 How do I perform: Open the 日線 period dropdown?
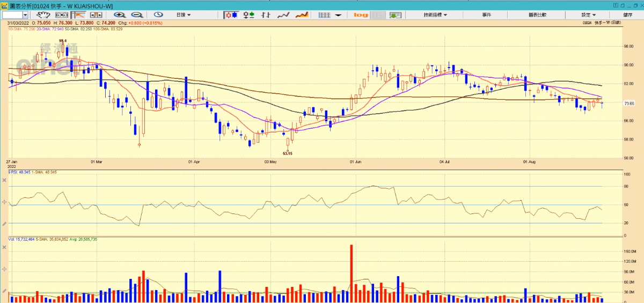tap(183, 14)
